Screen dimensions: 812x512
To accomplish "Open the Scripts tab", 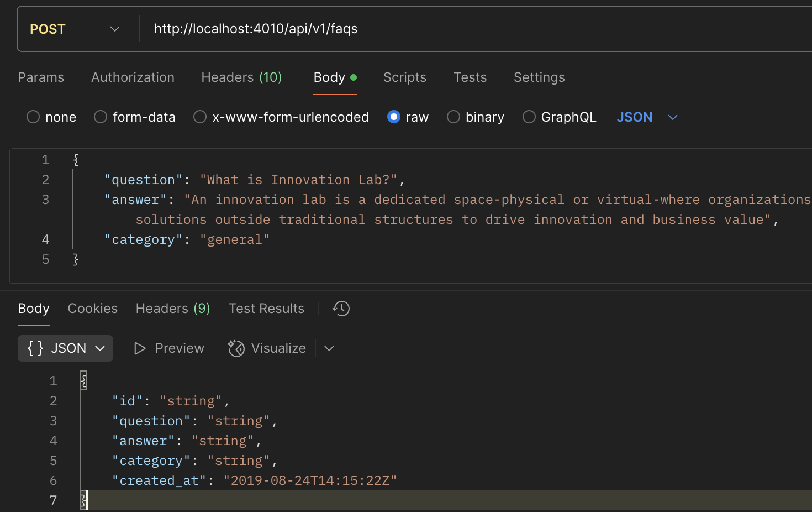I will (x=405, y=77).
